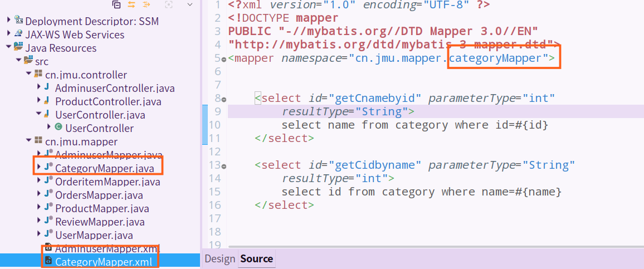Screen dimensions: 644x269
Task: Click the orange filter arrows icon
Action: [146, 4]
